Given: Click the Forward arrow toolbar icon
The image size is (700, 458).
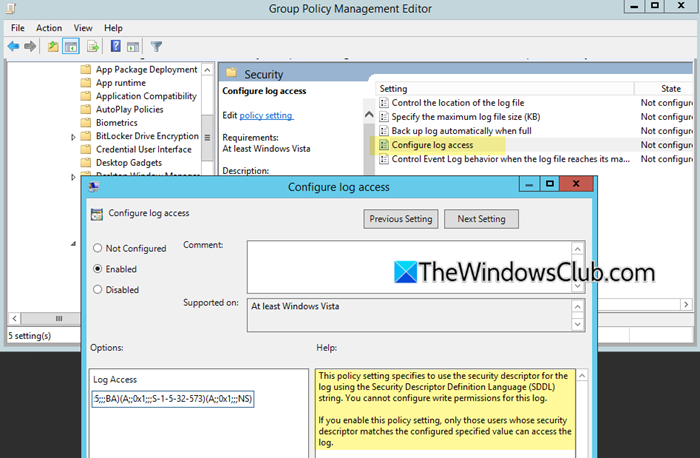Looking at the screenshot, I should point(30,46).
